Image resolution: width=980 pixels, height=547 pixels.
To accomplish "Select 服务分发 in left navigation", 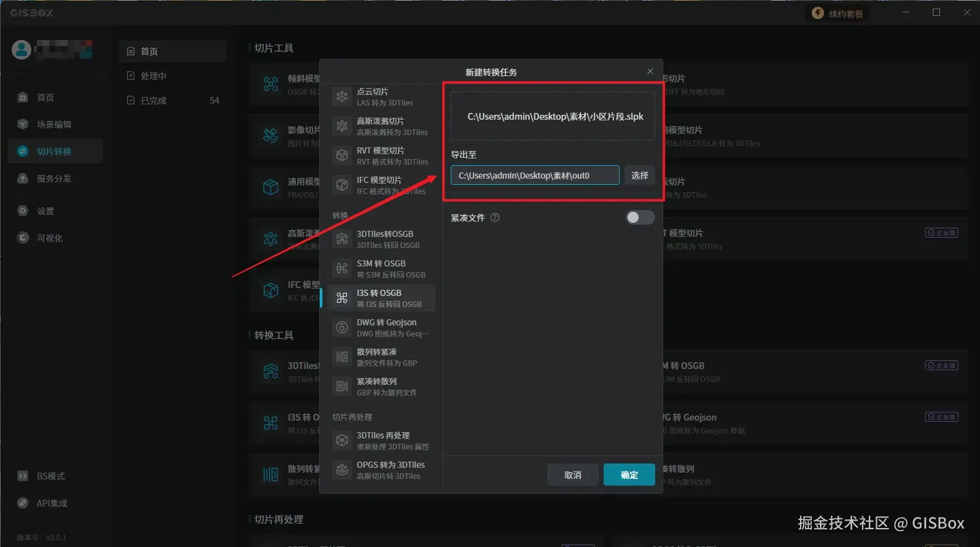I will 55,178.
